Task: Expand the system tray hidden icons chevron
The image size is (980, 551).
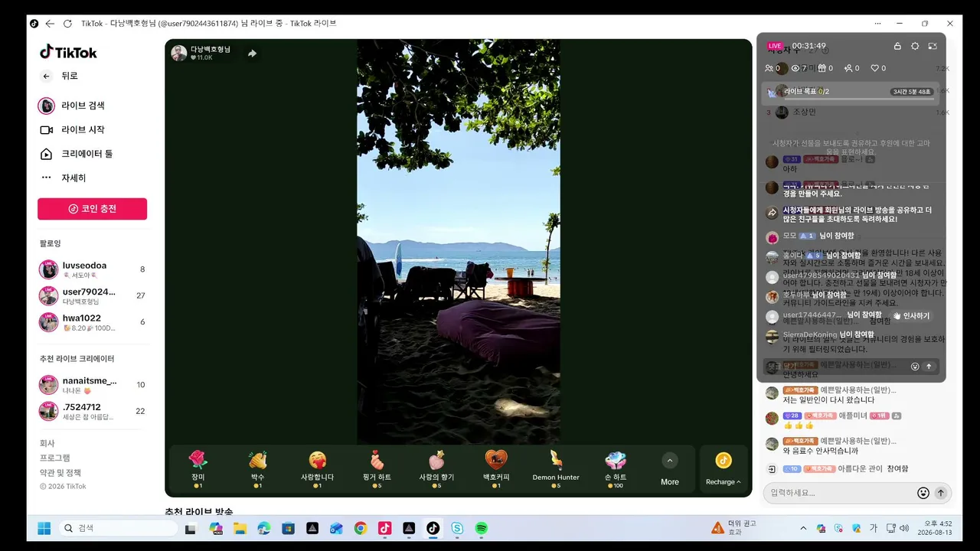Action: (x=803, y=528)
